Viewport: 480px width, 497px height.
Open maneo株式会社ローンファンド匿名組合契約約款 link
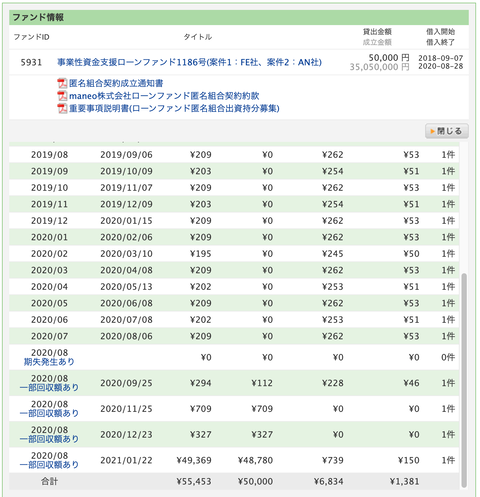click(x=164, y=96)
